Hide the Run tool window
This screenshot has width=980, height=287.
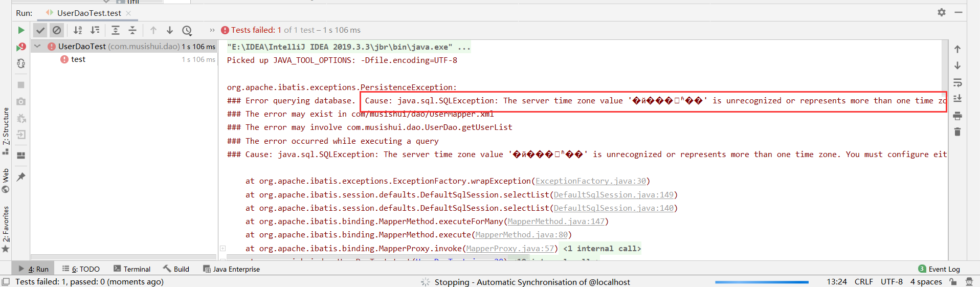[959, 12]
